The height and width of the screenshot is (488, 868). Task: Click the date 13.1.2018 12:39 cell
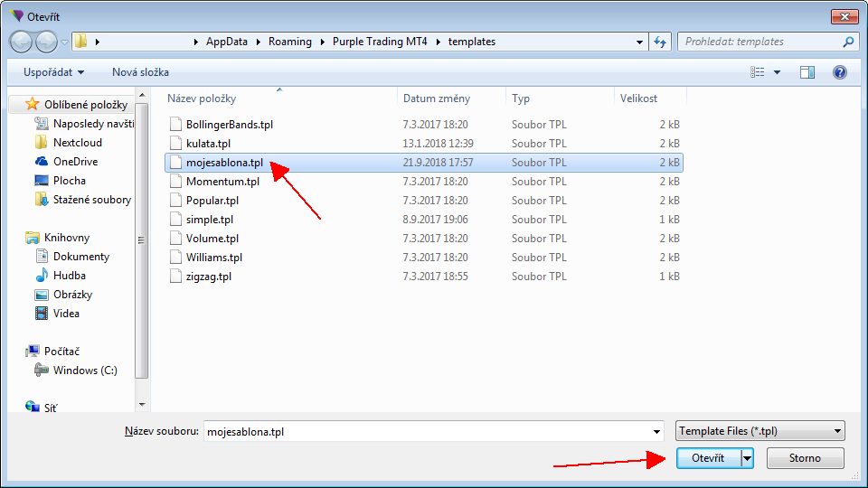coord(438,144)
